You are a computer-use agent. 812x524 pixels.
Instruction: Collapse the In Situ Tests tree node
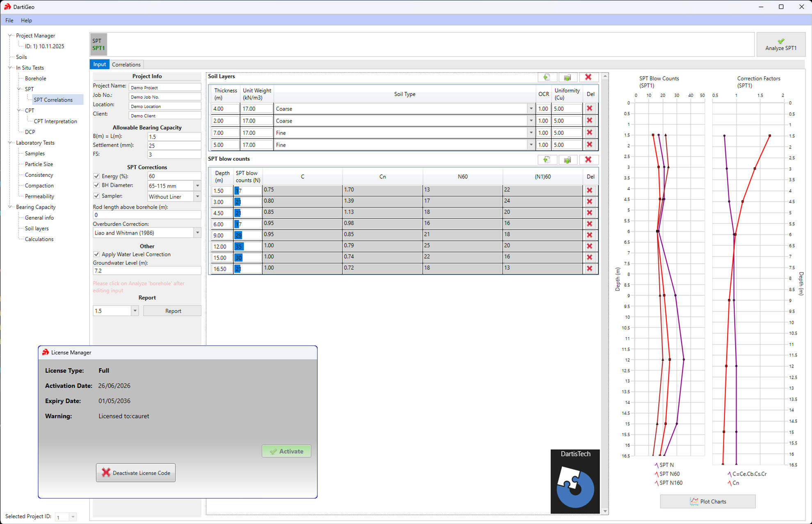point(10,68)
